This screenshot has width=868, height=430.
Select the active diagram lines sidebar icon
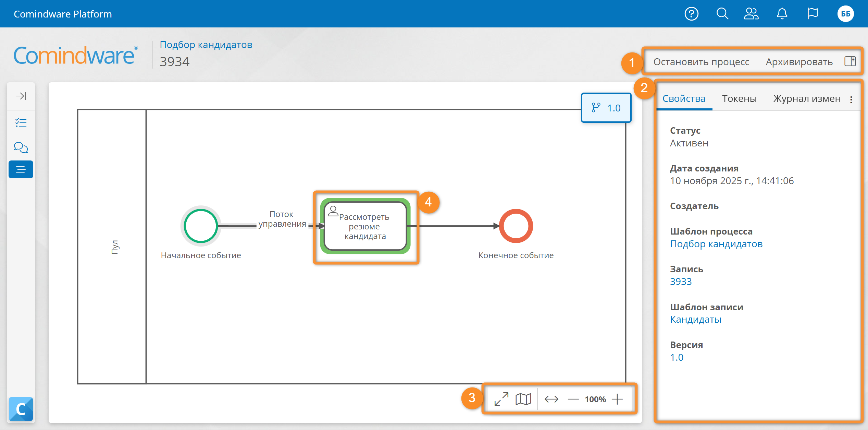point(21,169)
